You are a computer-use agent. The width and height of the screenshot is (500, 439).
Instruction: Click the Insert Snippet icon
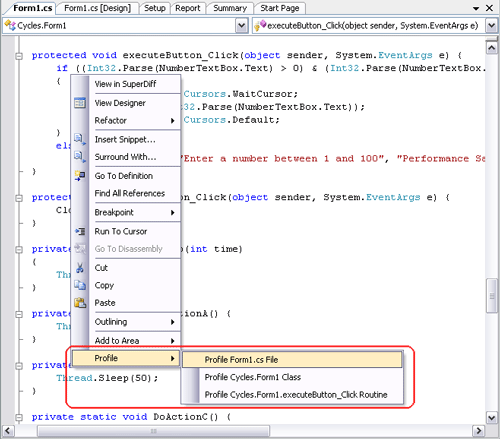click(x=80, y=139)
